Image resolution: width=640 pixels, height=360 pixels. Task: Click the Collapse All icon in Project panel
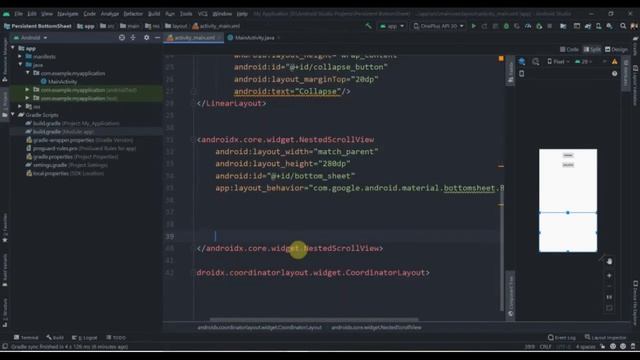click(x=133, y=38)
